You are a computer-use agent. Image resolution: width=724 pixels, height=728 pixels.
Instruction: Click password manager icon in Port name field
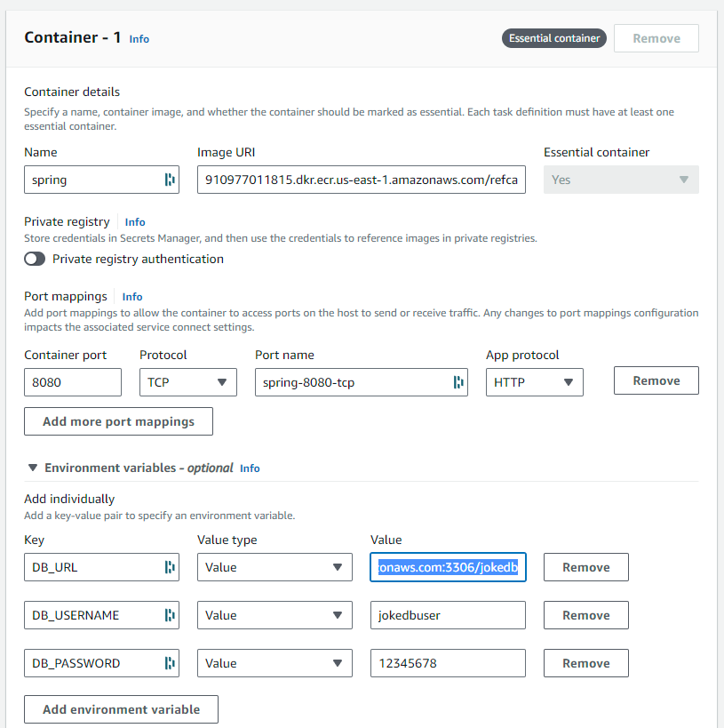457,382
